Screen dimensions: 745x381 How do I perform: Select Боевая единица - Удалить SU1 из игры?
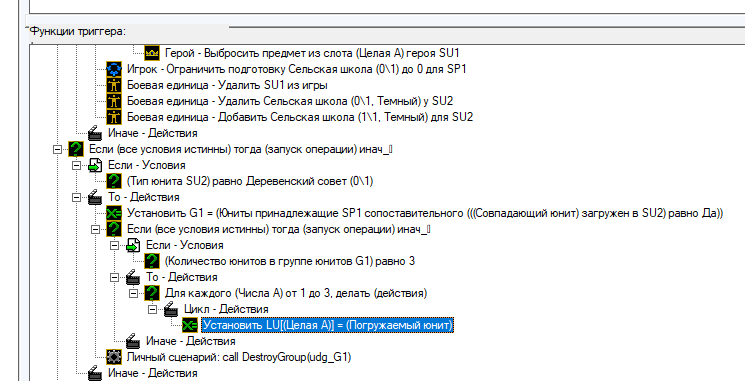[x=227, y=86]
